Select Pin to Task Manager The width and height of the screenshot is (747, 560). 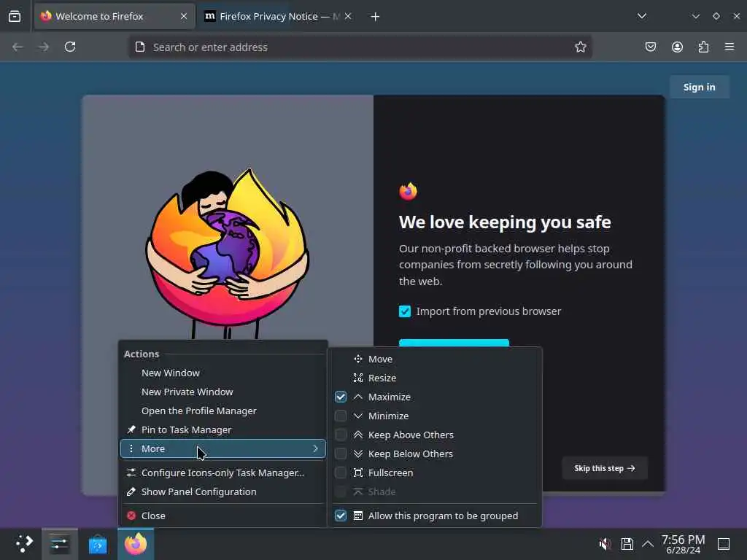(x=223, y=430)
